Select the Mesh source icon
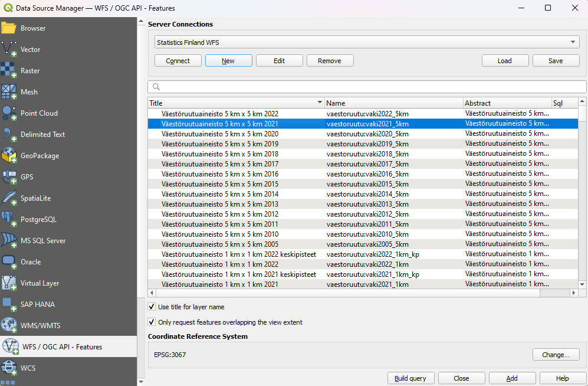The image size is (588, 386). (9, 92)
